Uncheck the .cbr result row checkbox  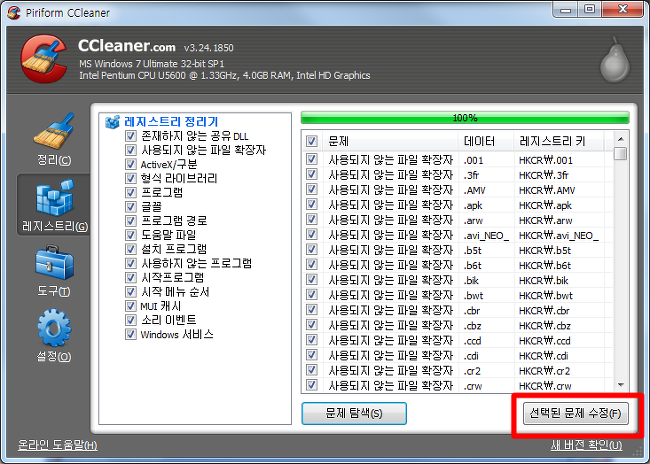point(312,310)
